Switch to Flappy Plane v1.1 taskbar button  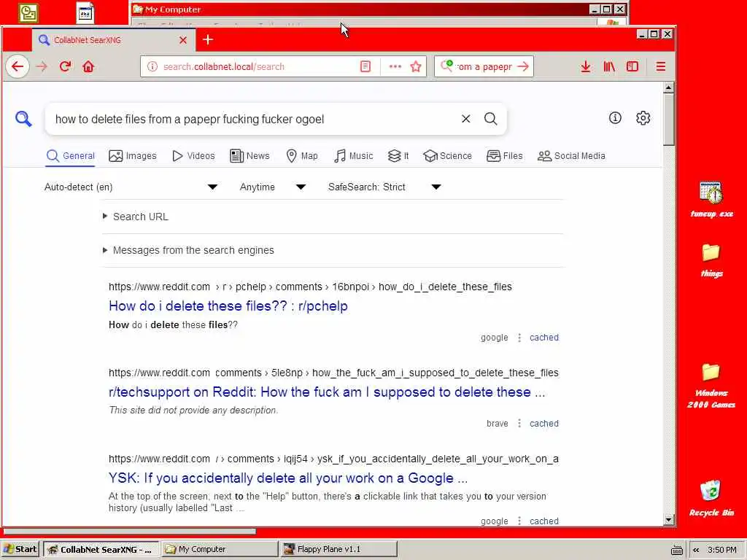338,549
